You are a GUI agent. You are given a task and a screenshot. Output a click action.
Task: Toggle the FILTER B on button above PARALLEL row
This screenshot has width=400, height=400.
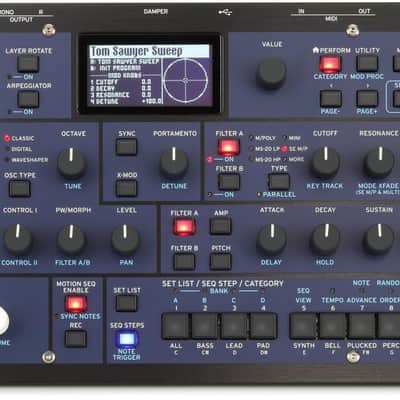click(x=229, y=182)
